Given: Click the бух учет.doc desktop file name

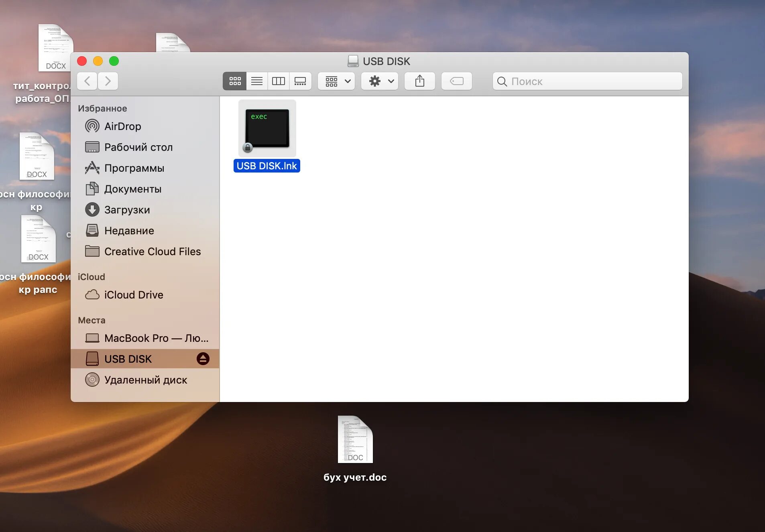Looking at the screenshot, I should point(355,477).
